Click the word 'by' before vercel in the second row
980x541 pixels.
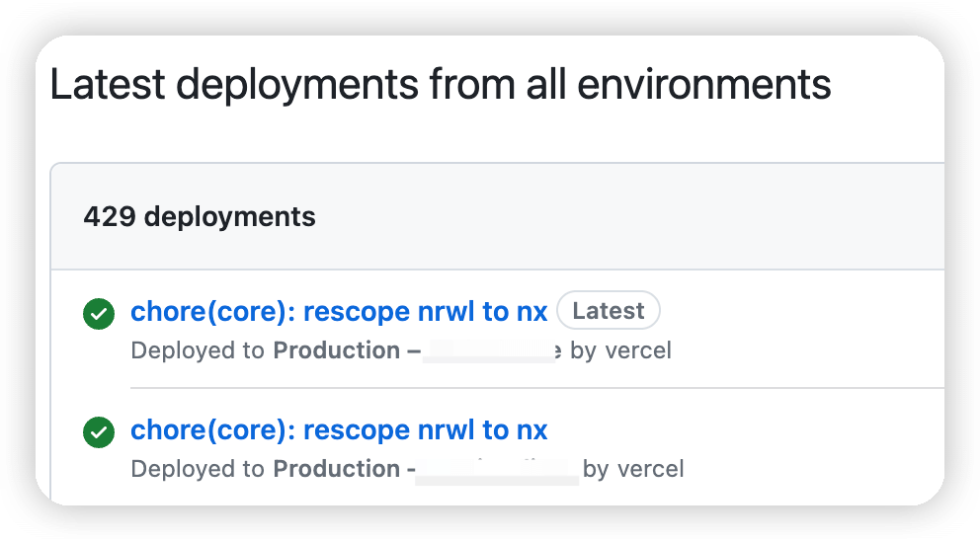coord(596,470)
